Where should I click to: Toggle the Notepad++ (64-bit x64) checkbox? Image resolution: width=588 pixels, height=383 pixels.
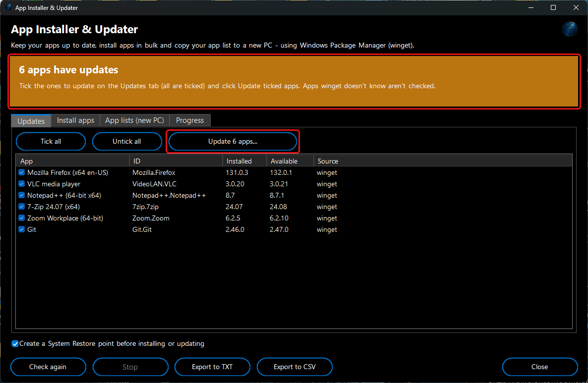pyautogui.click(x=22, y=195)
